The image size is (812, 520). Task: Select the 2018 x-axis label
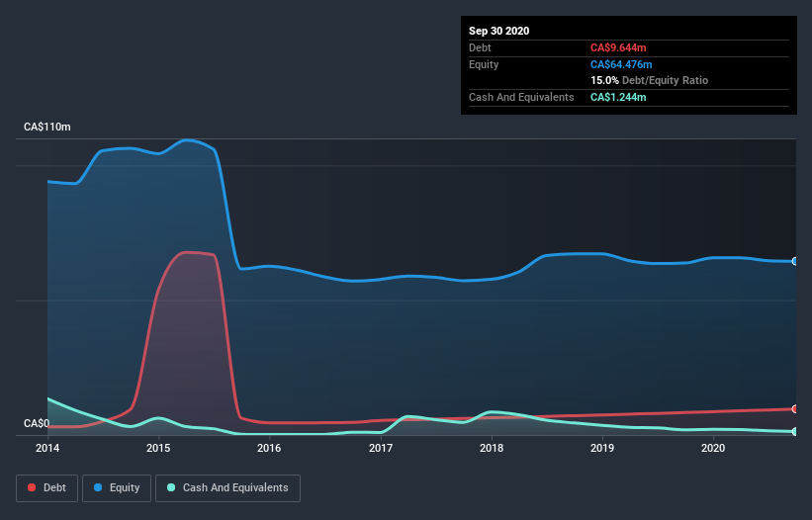(492, 448)
